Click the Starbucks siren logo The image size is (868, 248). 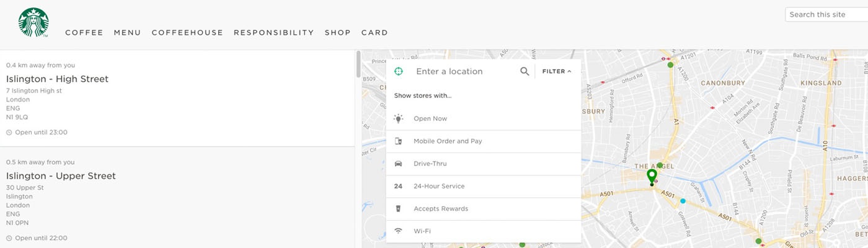(33, 22)
